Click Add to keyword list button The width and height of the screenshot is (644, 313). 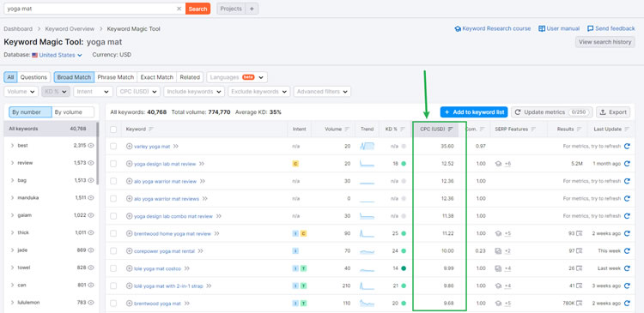coord(474,112)
